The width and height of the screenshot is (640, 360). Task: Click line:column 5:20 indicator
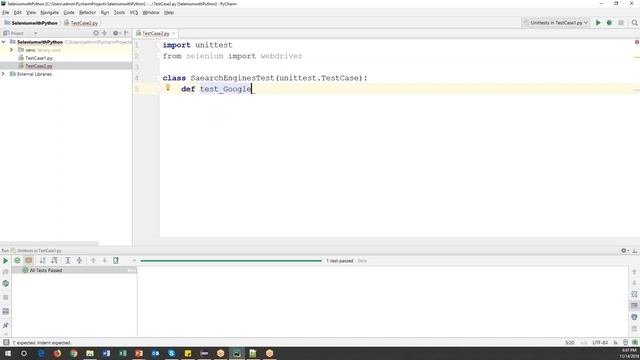[570, 343]
